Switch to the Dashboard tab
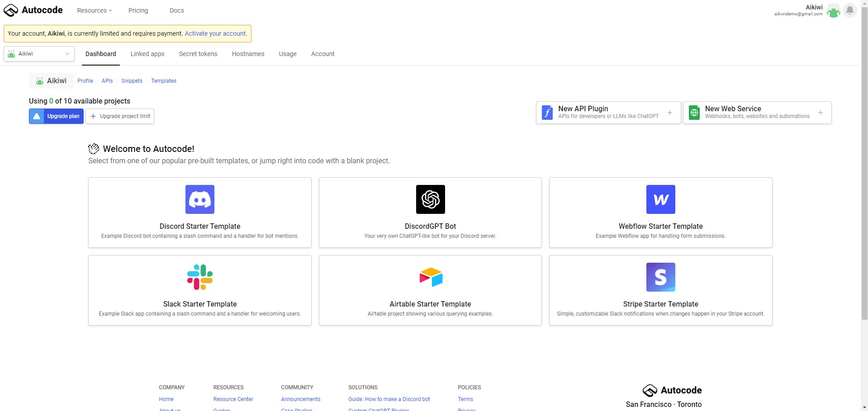868x411 pixels. coord(101,54)
